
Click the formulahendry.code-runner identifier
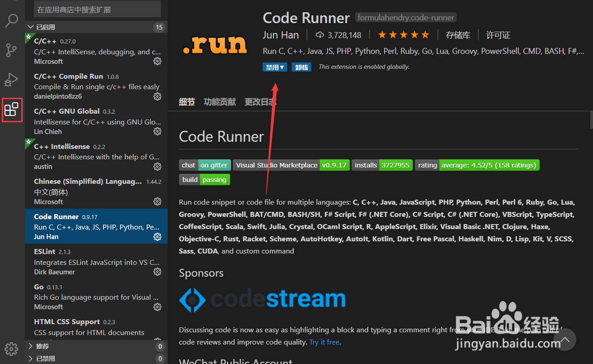405,18
